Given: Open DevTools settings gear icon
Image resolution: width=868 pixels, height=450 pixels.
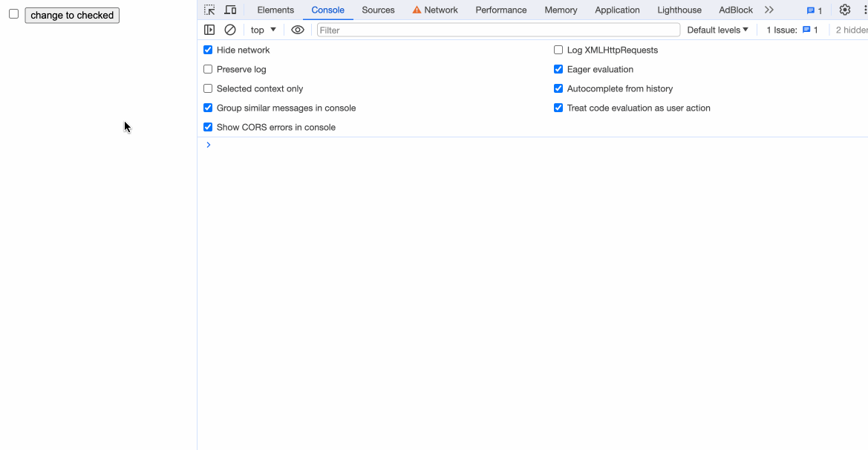Looking at the screenshot, I should [x=845, y=10].
